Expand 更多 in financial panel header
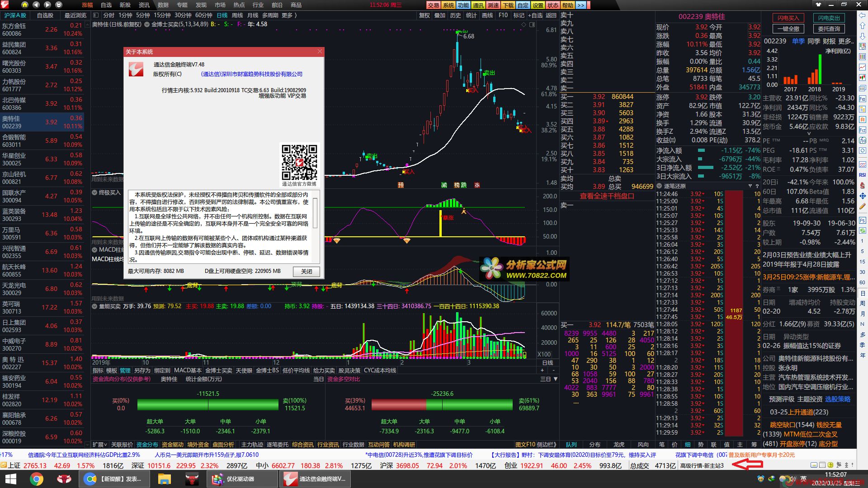Viewport: 868px width, 488px height. click(846, 41)
